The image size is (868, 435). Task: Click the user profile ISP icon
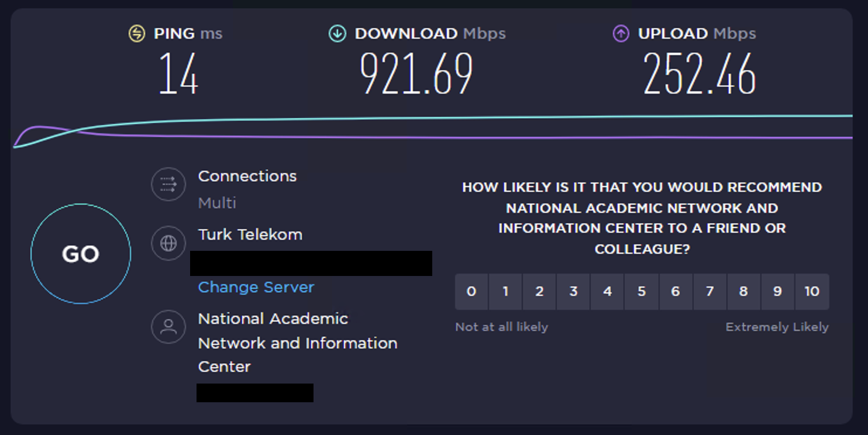(168, 327)
